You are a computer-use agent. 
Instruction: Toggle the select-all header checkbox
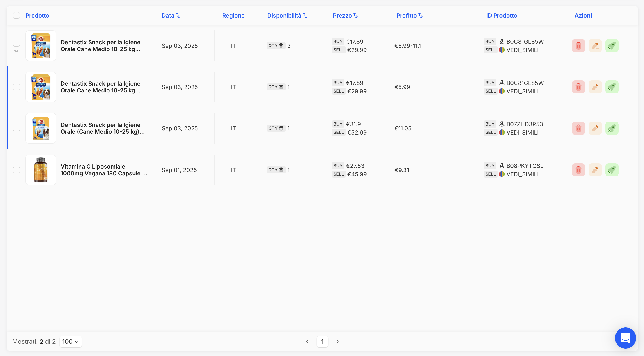[16, 16]
